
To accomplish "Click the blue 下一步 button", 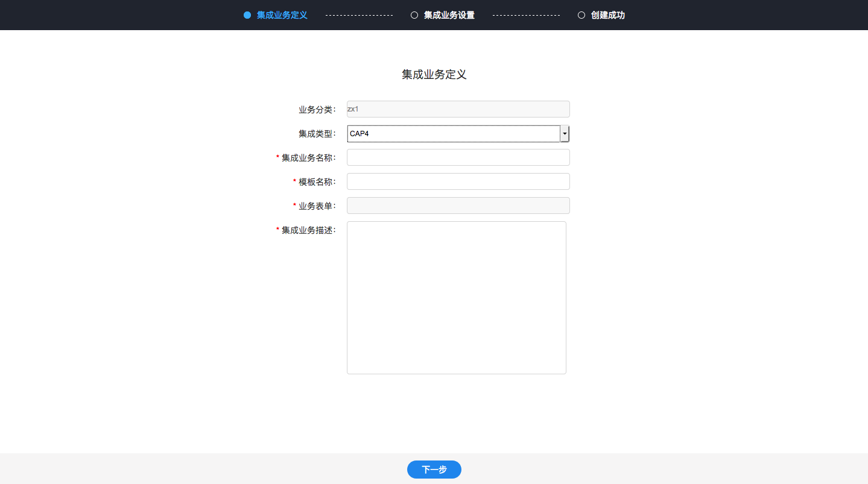I will click(434, 470).
